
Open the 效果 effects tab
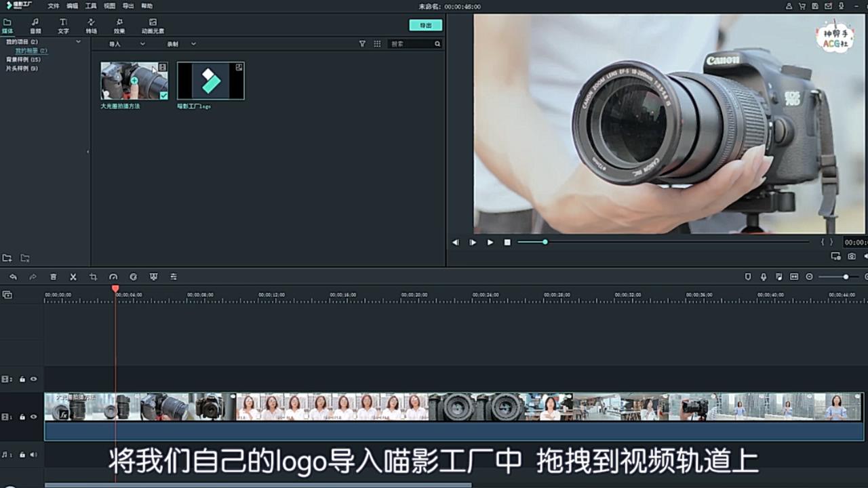point(119,26)
